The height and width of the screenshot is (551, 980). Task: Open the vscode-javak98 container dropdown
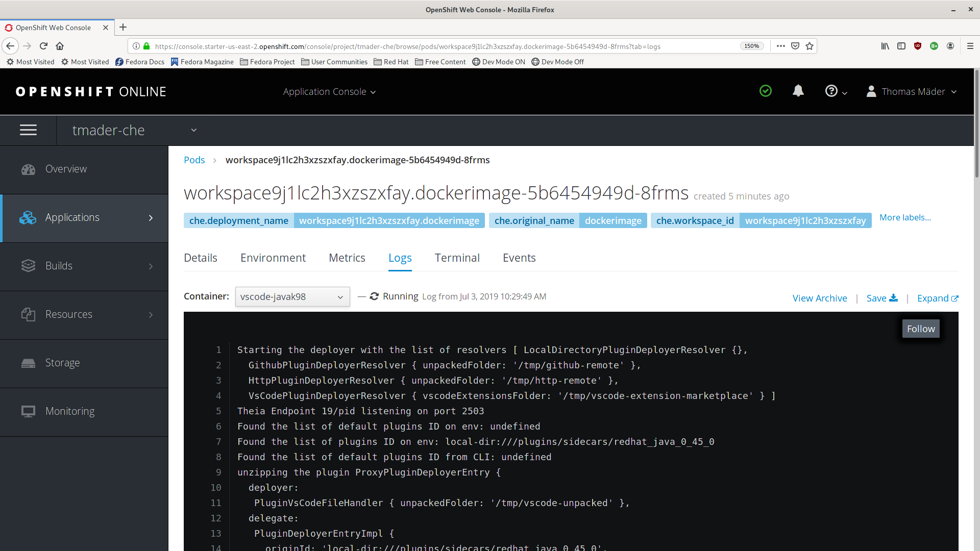[292, 296]
